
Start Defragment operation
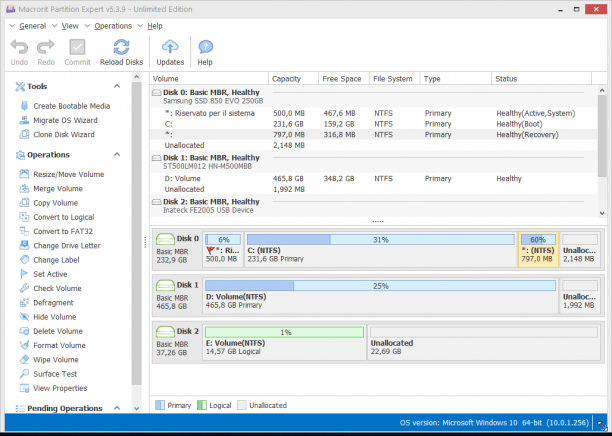[46, 303]
